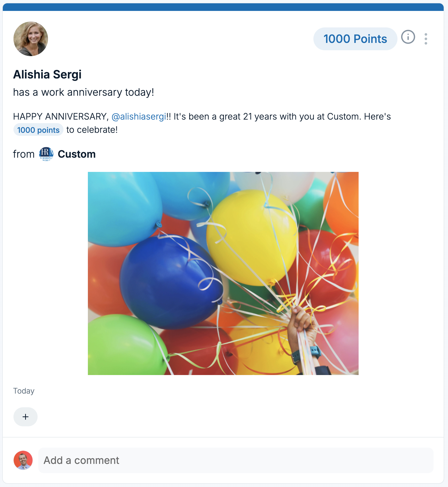Click the inline 1000 points pill

(x=38, y=130)
